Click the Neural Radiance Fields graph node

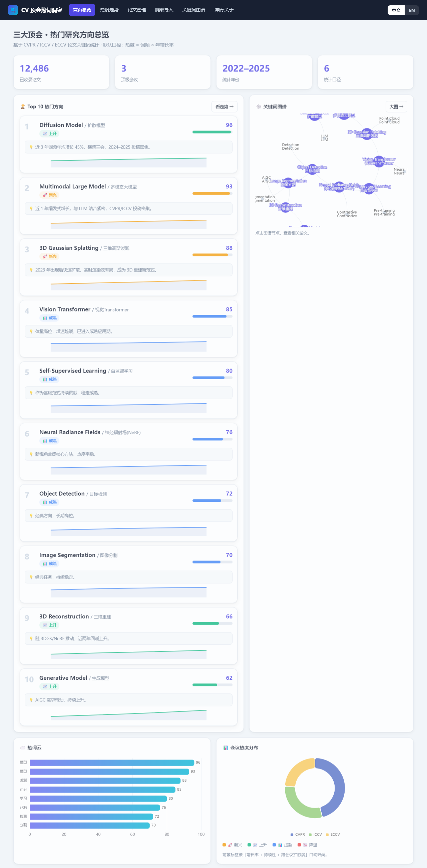pyautogui.click(x=339, y=187)
